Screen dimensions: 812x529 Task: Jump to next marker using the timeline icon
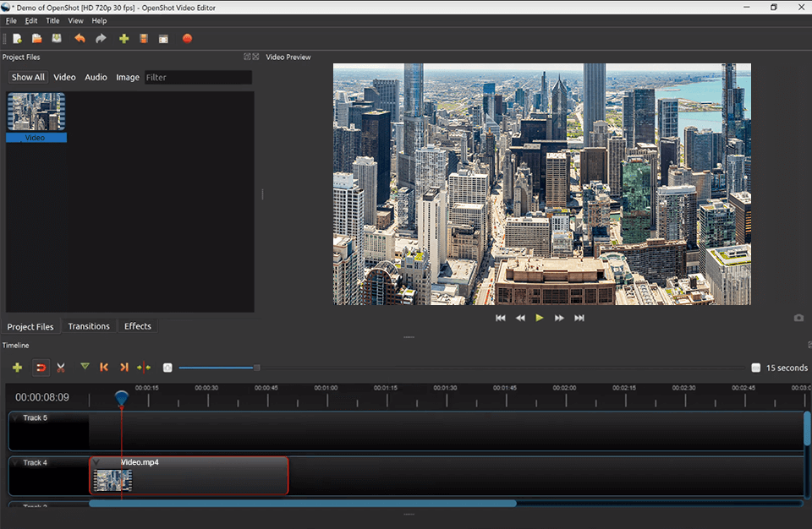tap(123, 368)
